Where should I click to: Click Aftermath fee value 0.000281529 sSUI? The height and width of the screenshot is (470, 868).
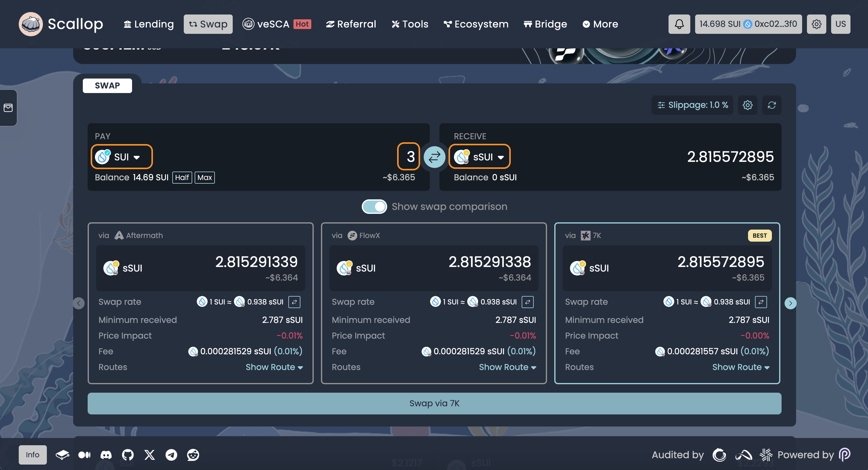point(235,351)
